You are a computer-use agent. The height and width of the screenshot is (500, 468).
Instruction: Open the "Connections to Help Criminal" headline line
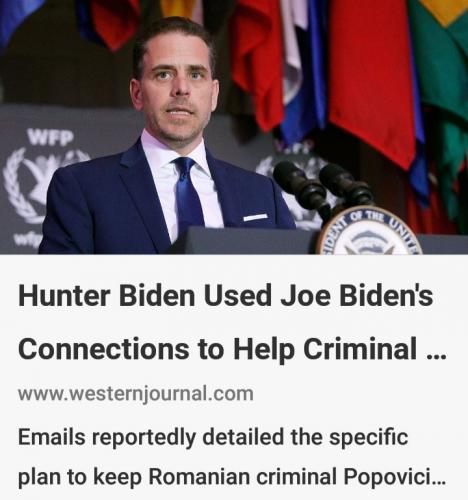point(218,349)
